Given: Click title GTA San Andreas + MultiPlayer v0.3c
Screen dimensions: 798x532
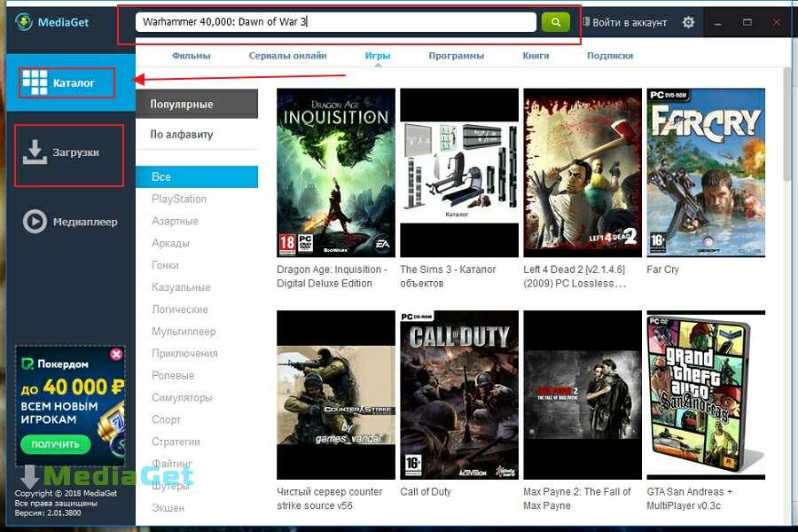Looking at the screenshot, I should [690, 498].
